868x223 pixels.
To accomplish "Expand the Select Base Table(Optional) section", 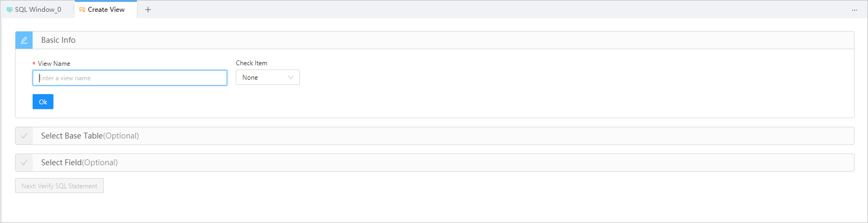I will [x=90, y=136].
